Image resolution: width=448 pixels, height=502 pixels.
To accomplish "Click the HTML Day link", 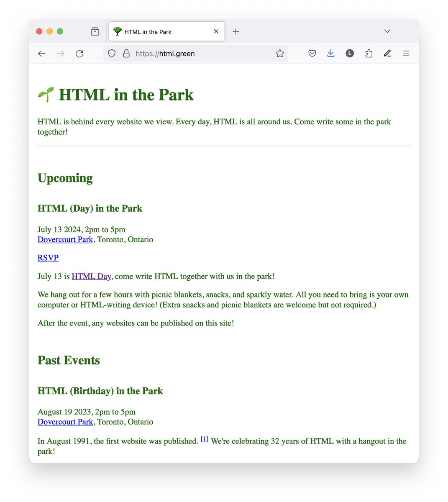I will [x=91, y=276].
